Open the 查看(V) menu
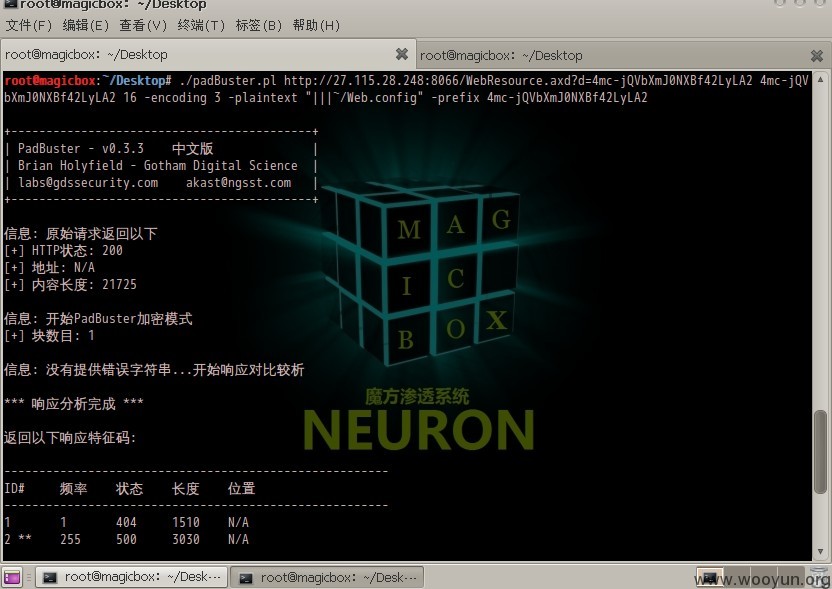Image resolution: width=832 pixels, height=589 pixels. pyautogui.click(x=143, y=25)
